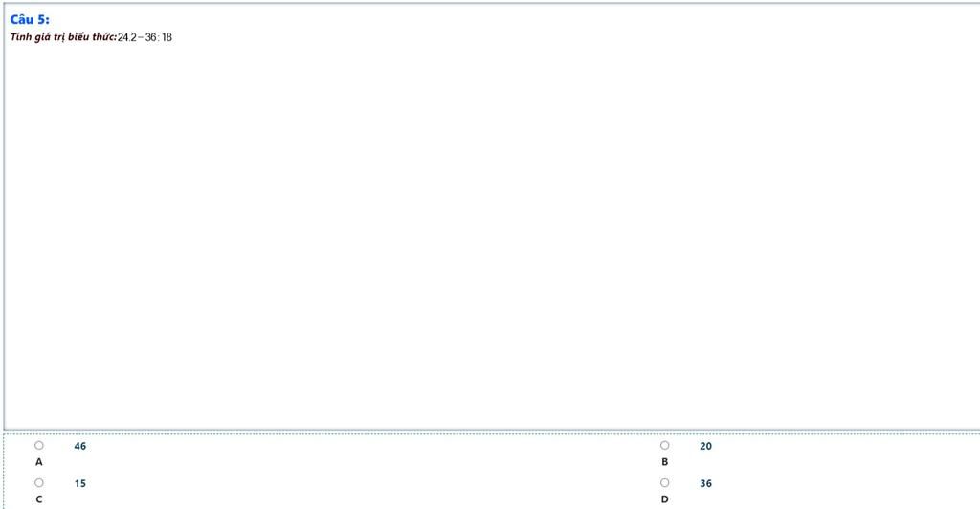Click the letter label D

coord(664,499)
